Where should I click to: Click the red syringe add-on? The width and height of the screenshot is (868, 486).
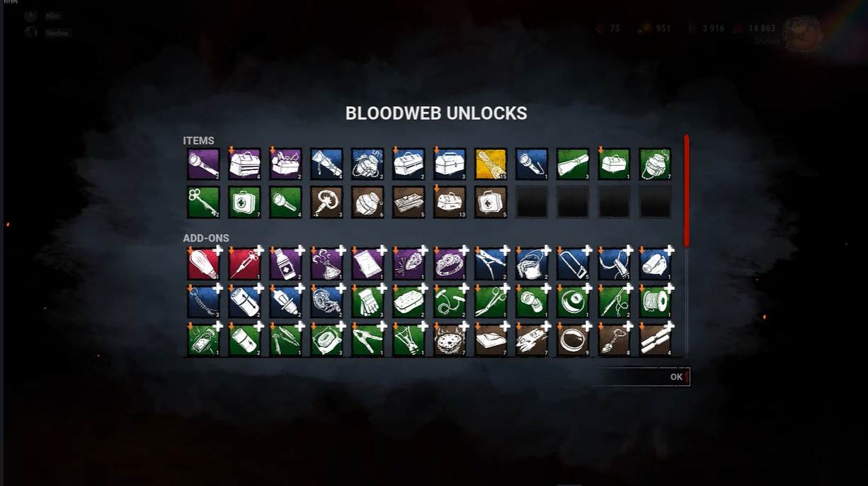245,264
